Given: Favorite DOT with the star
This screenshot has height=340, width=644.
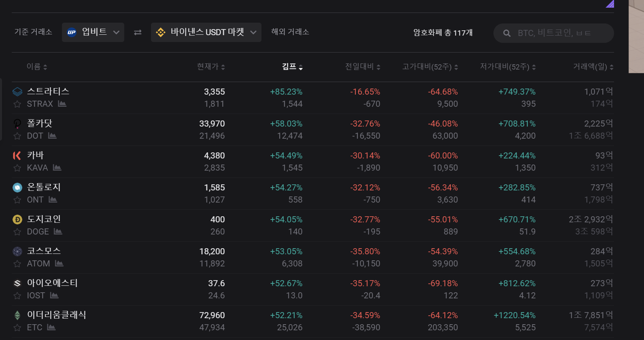Looking at the screenshot, I should tap(17, 136).
